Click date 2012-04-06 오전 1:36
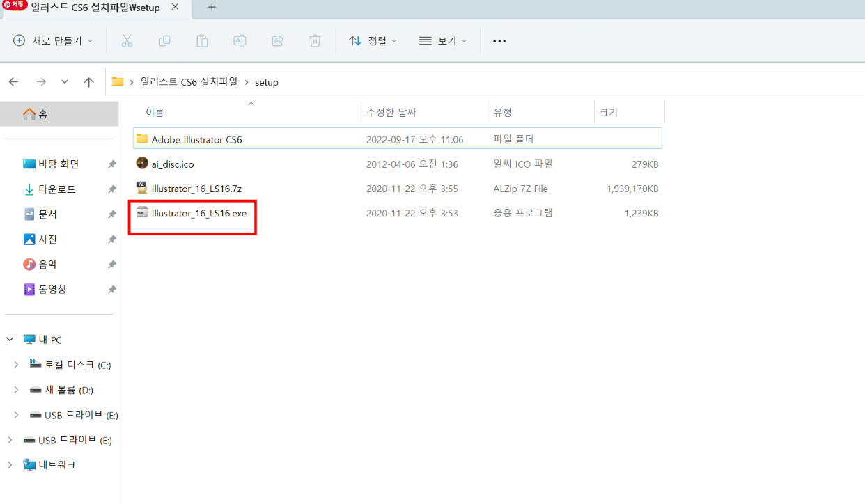The image size is (865, 504). coord(412,164)
